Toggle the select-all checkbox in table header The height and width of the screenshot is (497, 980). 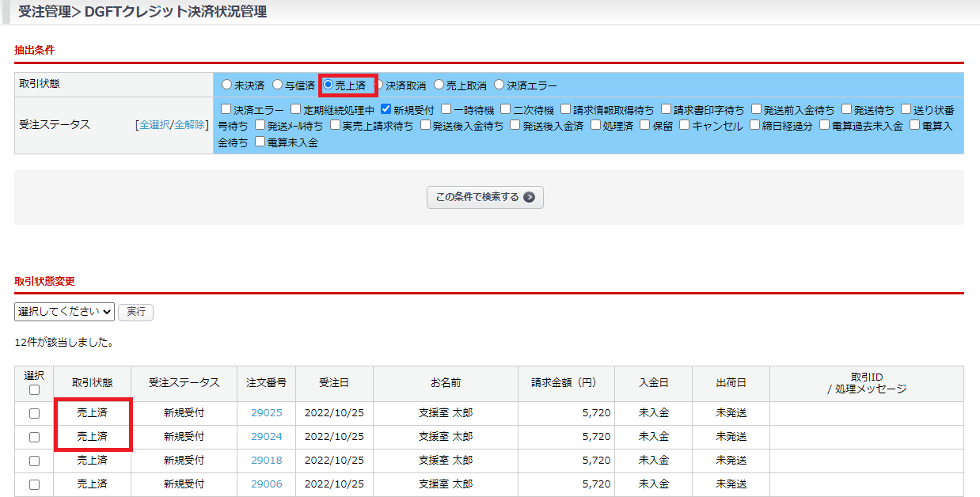coord(34,389)
